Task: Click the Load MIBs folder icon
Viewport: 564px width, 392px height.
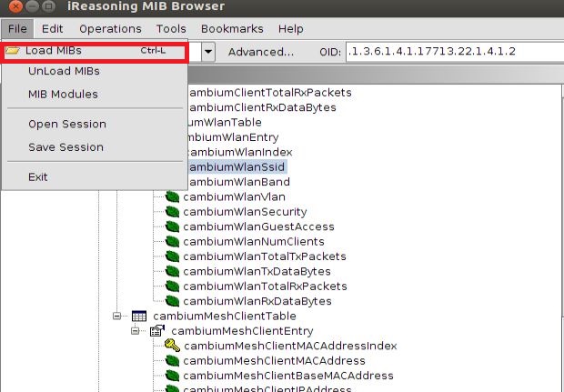Action: click(12, 50)
